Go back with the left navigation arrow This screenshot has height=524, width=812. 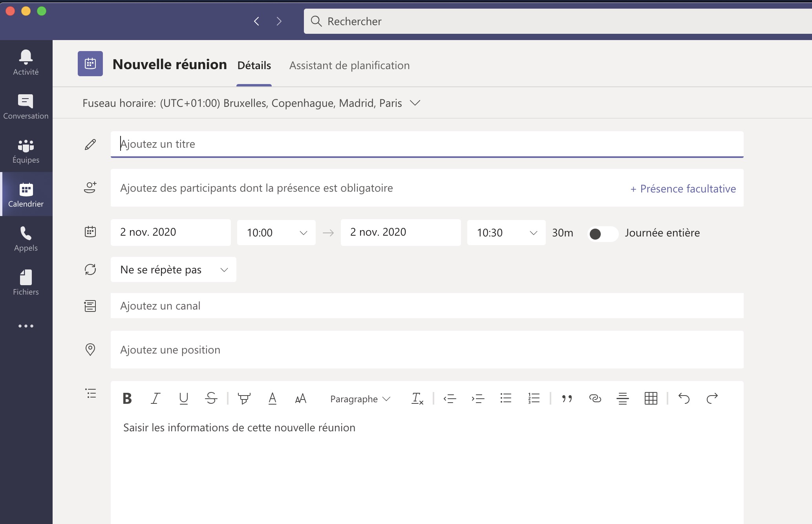(x=256, y=21)
